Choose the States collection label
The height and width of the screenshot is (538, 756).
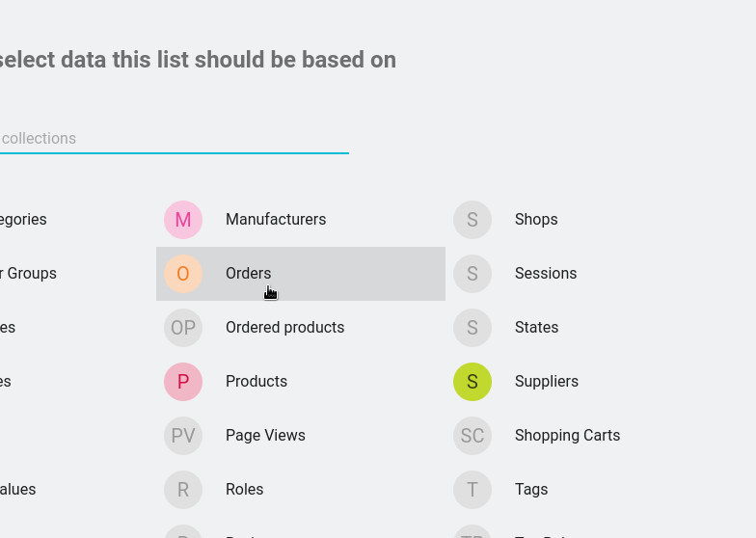(536, 328)
